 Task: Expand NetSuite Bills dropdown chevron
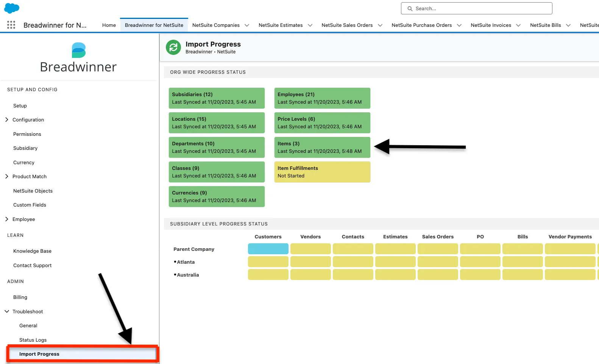click(568, 25)
